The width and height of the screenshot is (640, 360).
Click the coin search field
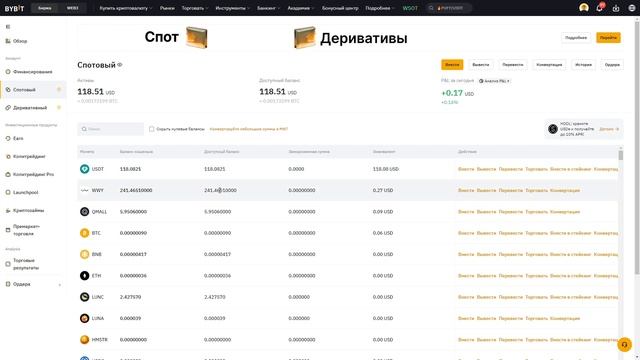point(111,129)
